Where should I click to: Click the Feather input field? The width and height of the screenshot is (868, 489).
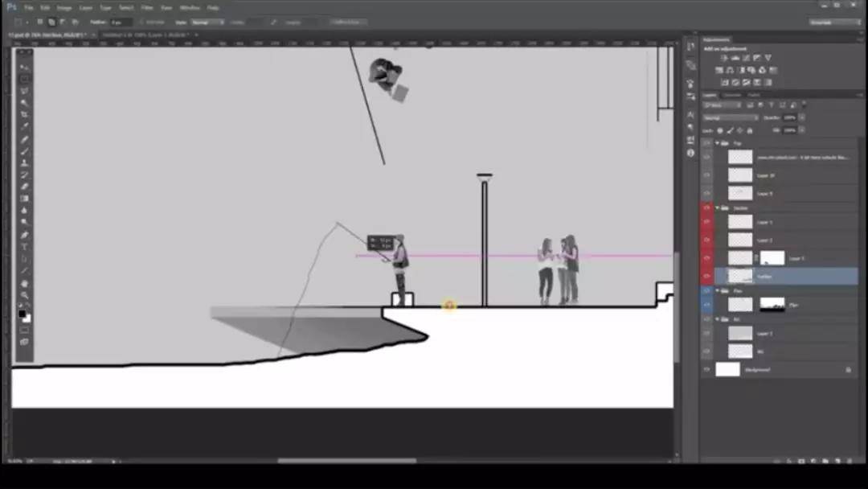coord(122,22)
